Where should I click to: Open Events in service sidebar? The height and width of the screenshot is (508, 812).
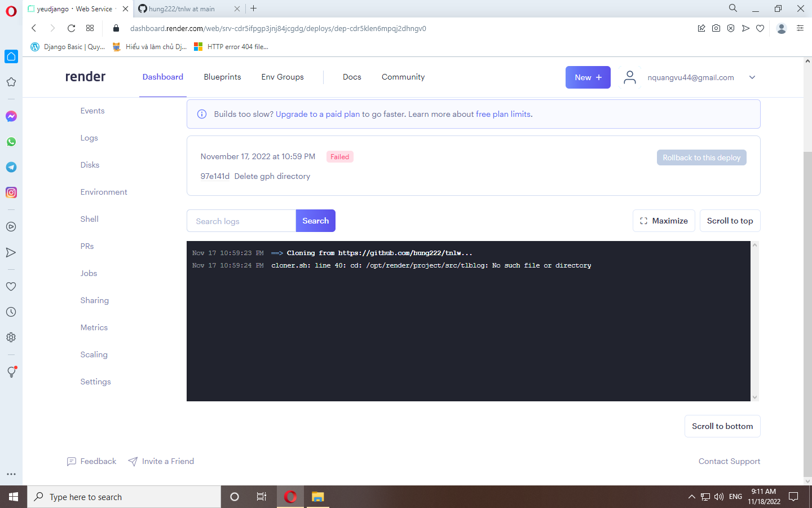pyautogui.click(x=92, y=111)
